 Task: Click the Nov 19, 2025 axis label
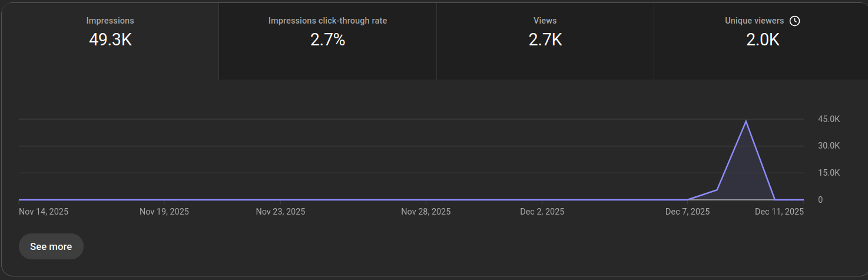pos(164,212)
